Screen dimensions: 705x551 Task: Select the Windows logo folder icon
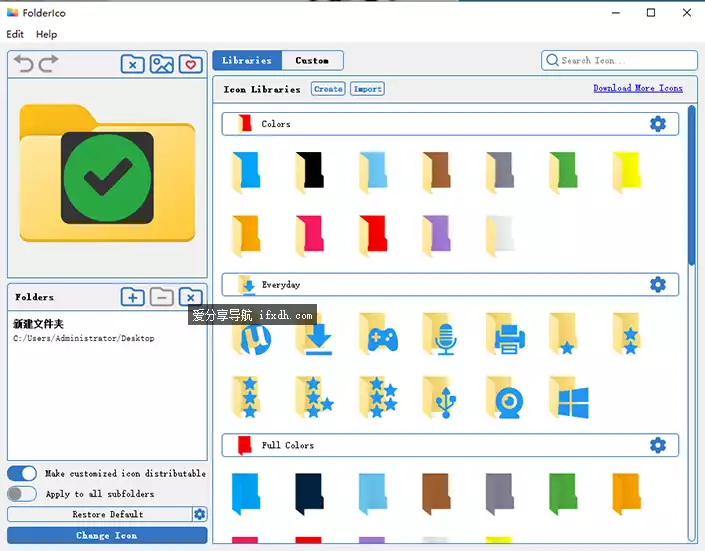point(571,399)
